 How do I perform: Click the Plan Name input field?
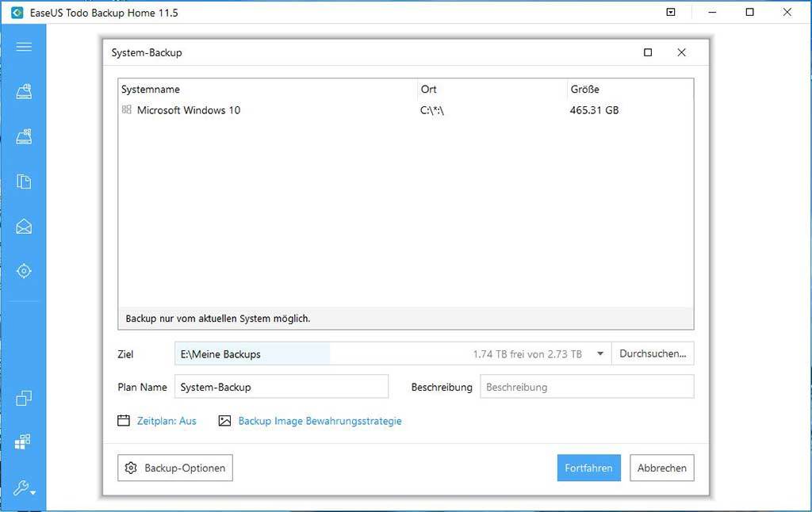click(282, 387)
